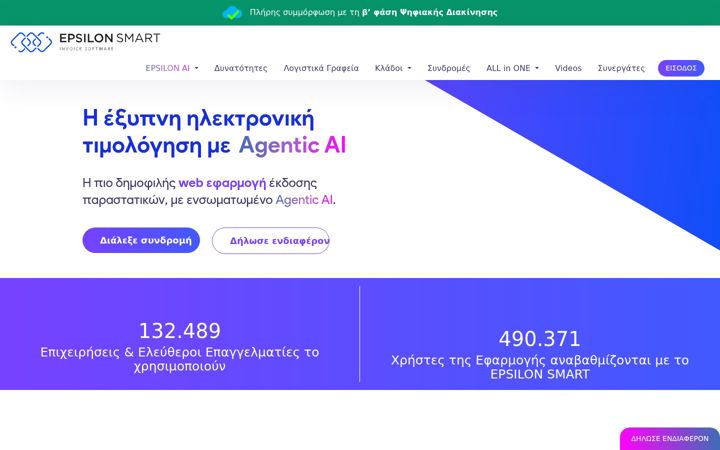Click the cloud checkmark icon in the banner
The image size is (720, 450).
tap(232, 13)
